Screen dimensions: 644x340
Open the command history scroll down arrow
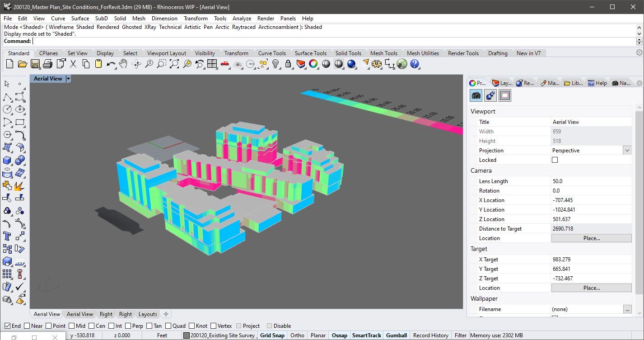pyautogui.click(x=639, y=33)
